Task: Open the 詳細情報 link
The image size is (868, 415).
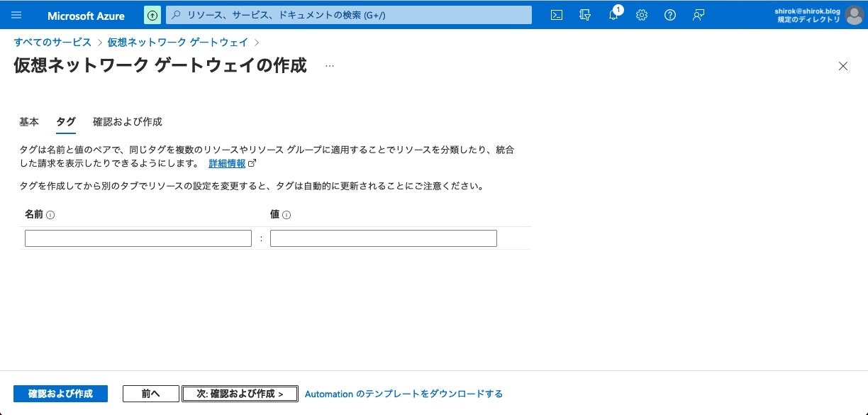Action: [228, 162]
